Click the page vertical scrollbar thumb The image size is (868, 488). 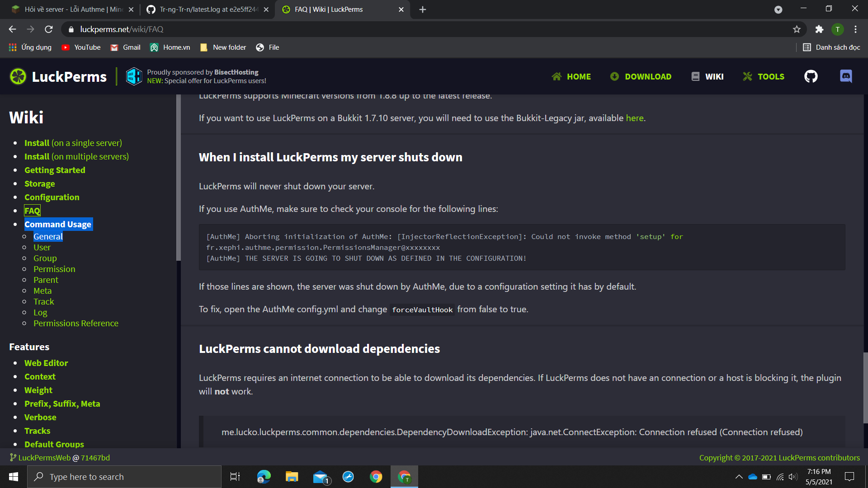coord(865,388)
